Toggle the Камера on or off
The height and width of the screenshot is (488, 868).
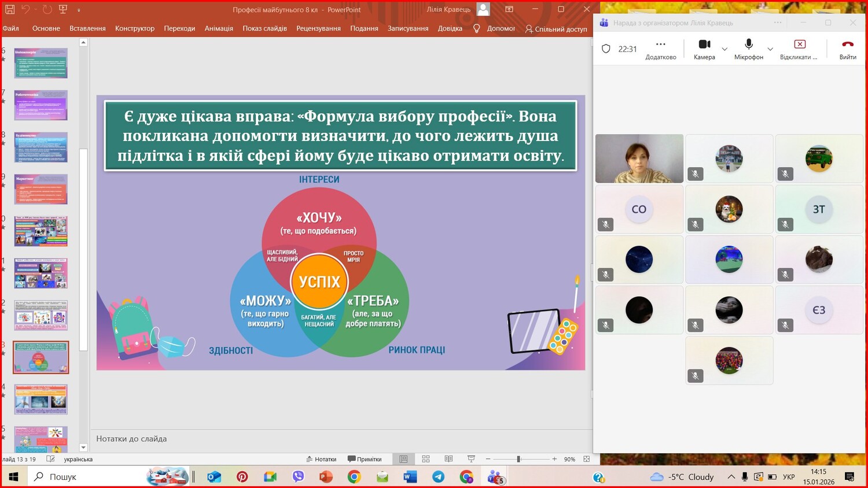[x=704, y=49]
